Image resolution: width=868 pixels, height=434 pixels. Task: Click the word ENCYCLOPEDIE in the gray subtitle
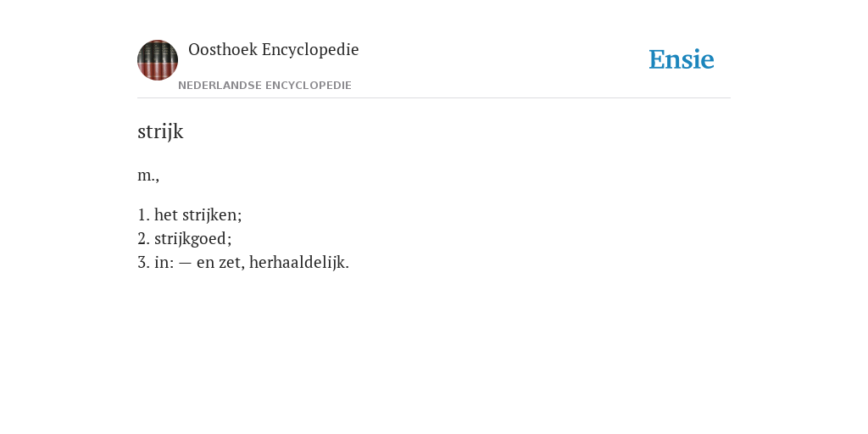(x=309, y=86)
